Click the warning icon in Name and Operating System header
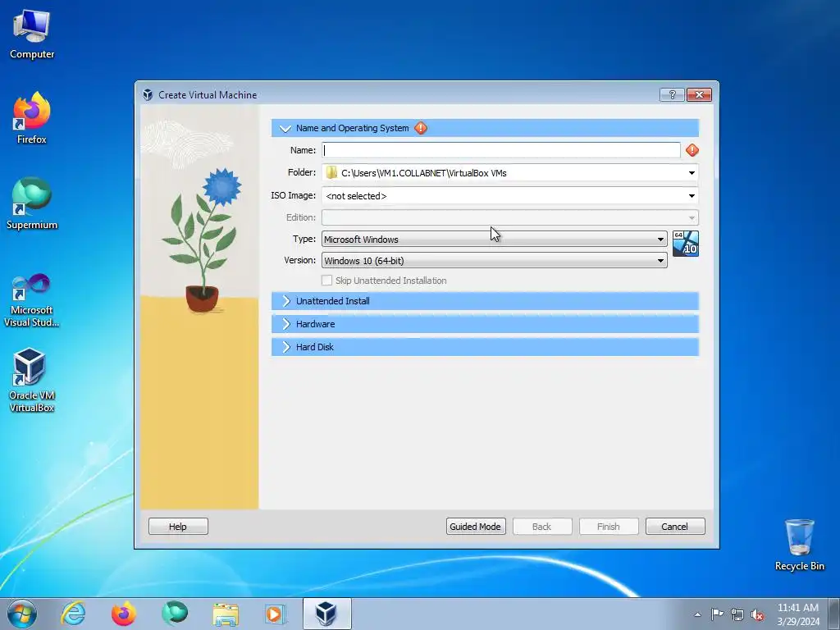 [421, 128]
